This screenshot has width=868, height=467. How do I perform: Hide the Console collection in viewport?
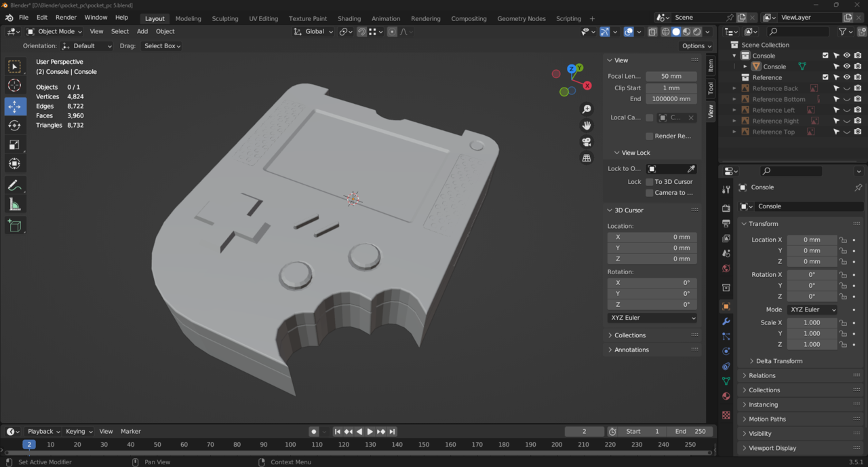(x=846, y=56)
